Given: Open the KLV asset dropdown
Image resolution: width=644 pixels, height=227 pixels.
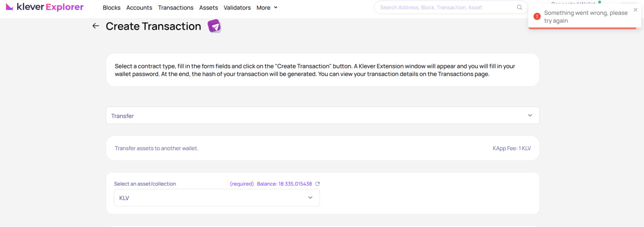Looking at the screenshot, I should click(217, 198).
